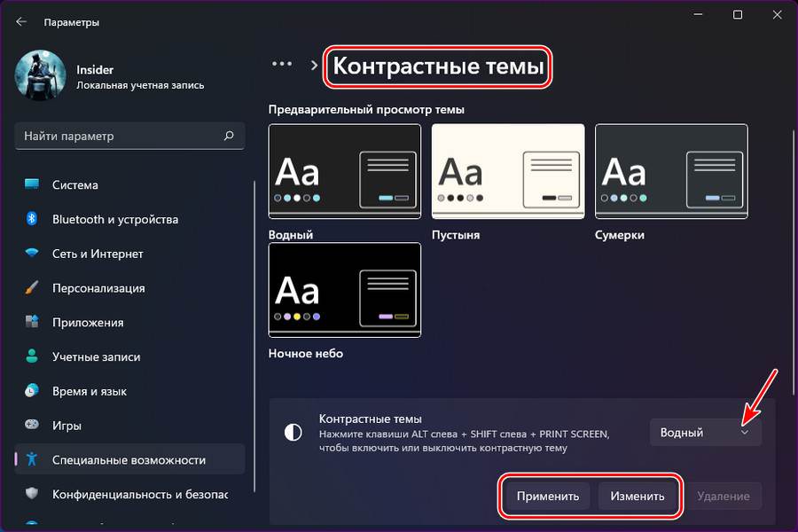Click the Insider account name
Screen dimensions: 798x532
(x=95, y=70)
